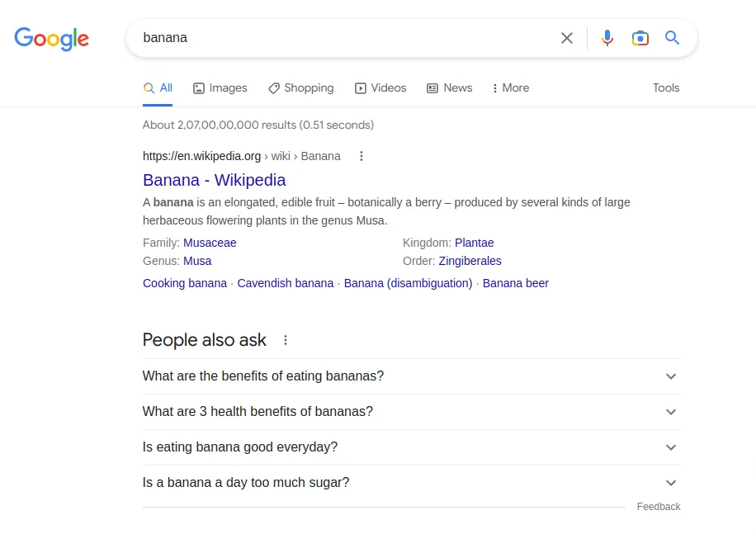Start voice search with microphone icon
Viewport: 756px width, 553px height.
607,38
